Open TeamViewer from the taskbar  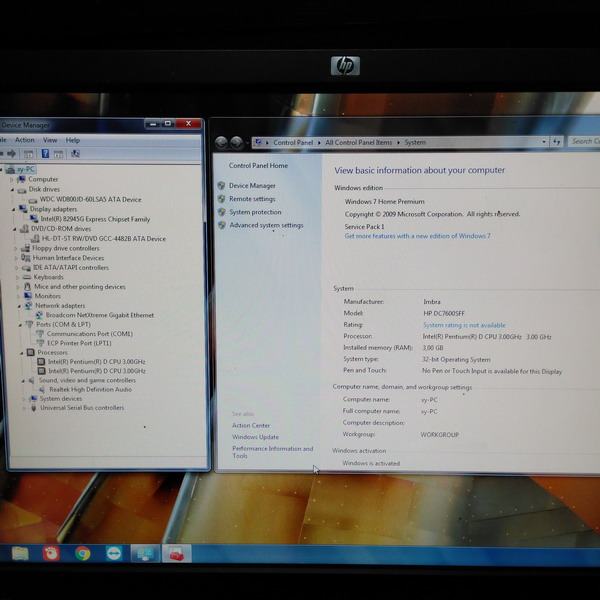point(114,554)
